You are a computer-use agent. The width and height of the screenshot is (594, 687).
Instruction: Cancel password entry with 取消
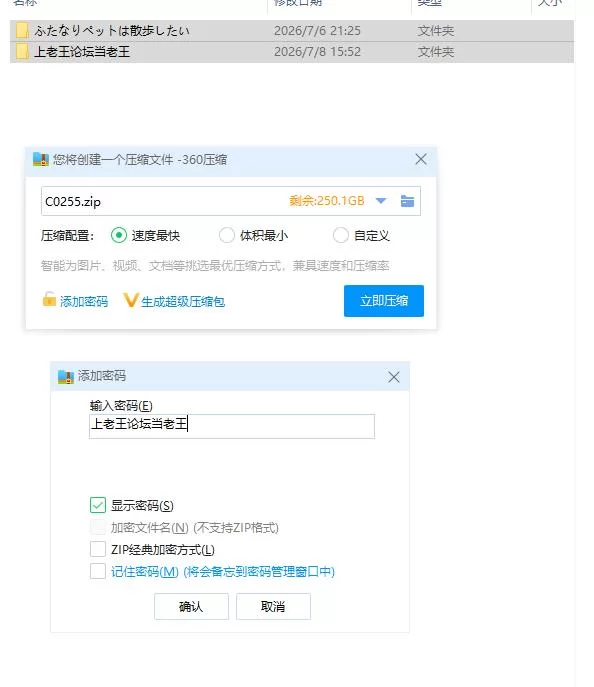(273, 606)
